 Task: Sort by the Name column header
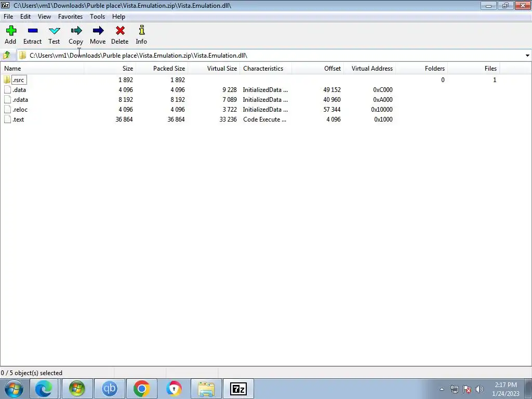[x=42, y=68]
